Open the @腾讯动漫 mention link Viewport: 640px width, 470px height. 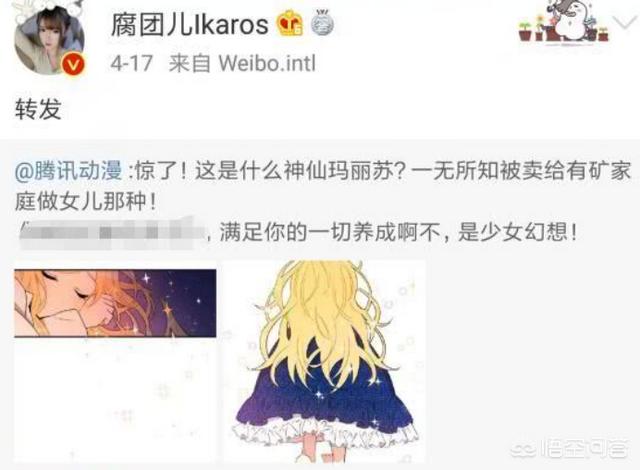(x=69, y=171)
